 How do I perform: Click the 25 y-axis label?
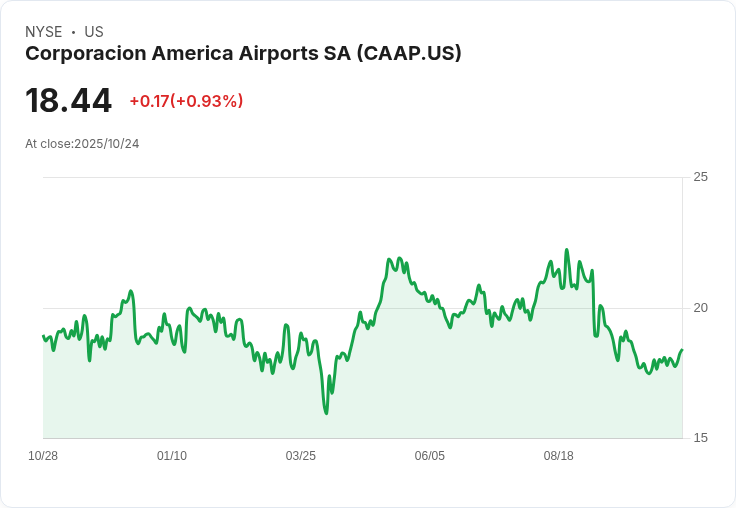[x=700, y=177]
